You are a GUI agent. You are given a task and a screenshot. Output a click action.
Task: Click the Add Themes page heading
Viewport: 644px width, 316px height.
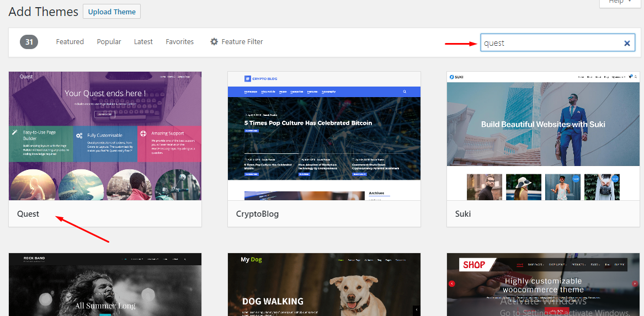click(x=44, y=12)
